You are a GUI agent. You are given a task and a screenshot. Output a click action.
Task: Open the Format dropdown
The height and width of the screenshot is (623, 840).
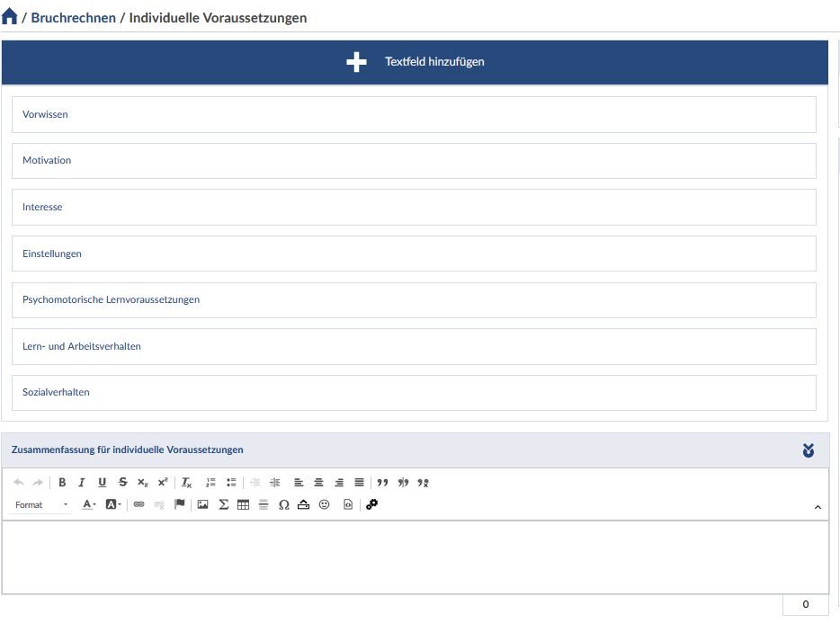tap(41, 505)
